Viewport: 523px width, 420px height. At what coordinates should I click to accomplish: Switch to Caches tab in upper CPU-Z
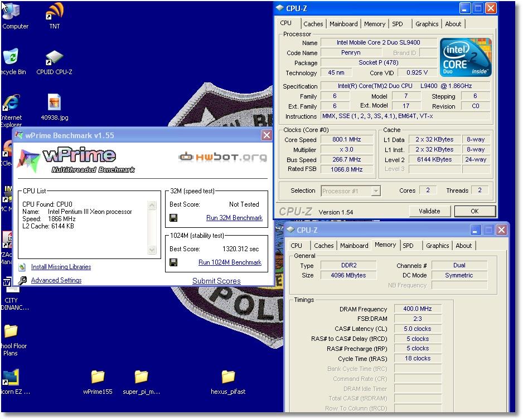(313, 24)
